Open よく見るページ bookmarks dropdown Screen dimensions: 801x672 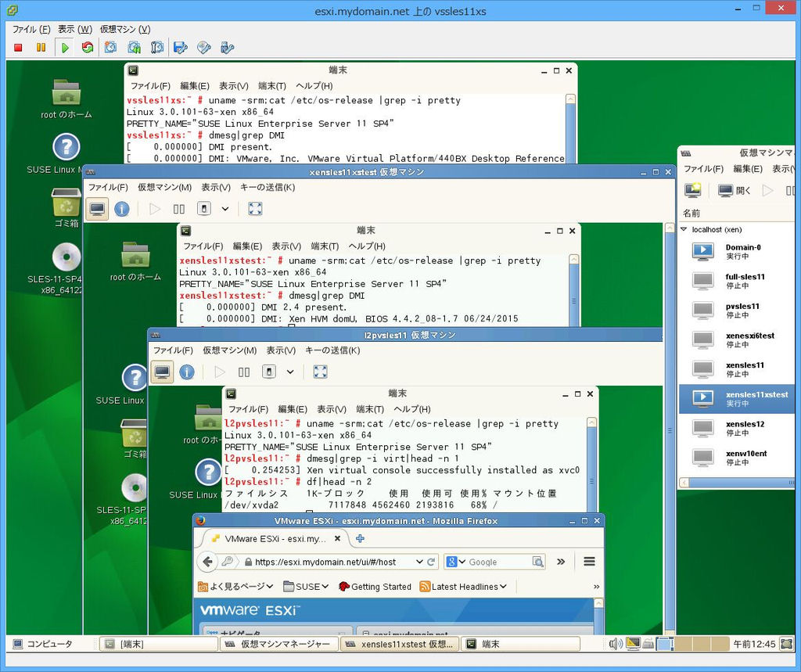pos(236,587)
